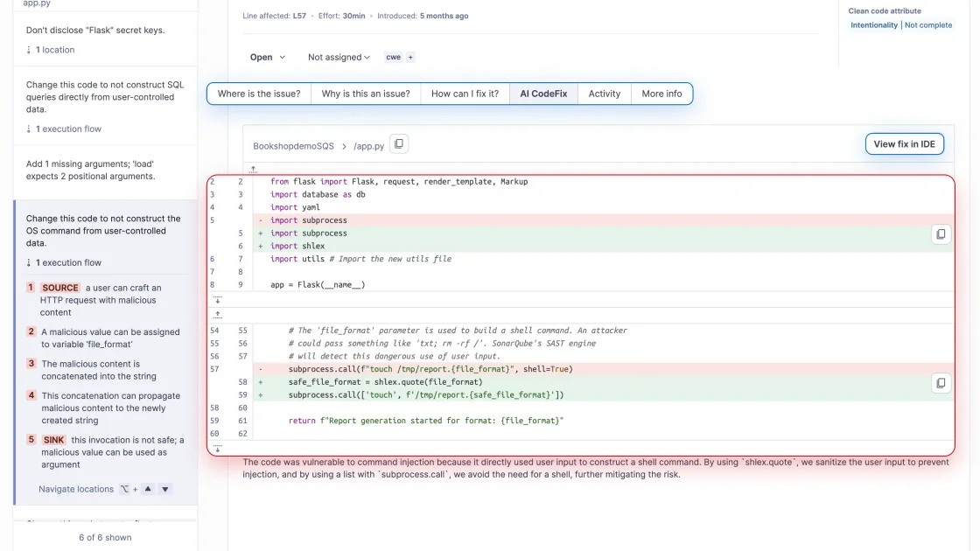Open the Why is this an issue? tab

366,94
